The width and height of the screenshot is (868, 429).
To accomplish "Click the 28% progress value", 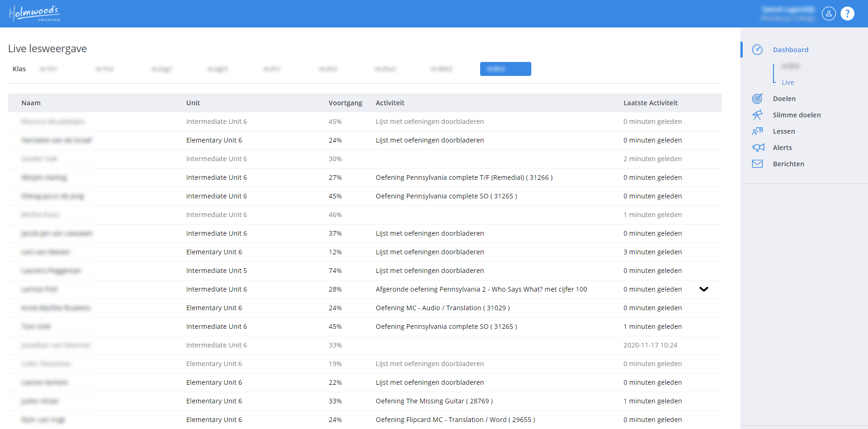I will click(335, 289).
